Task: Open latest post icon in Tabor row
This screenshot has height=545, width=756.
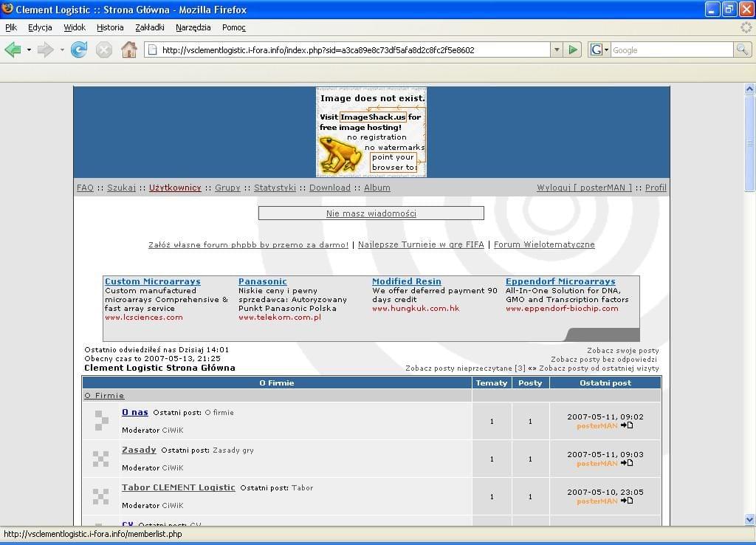Action: click(x=627, y=501)
